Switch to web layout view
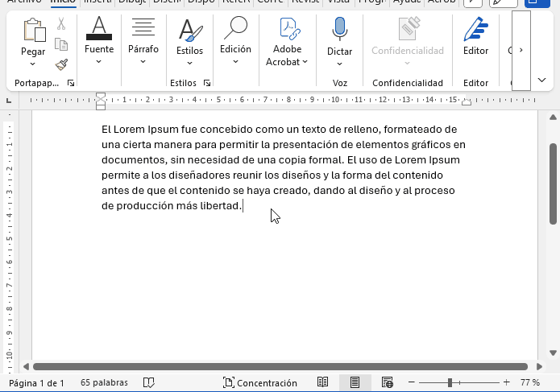 tap(387, 383)
